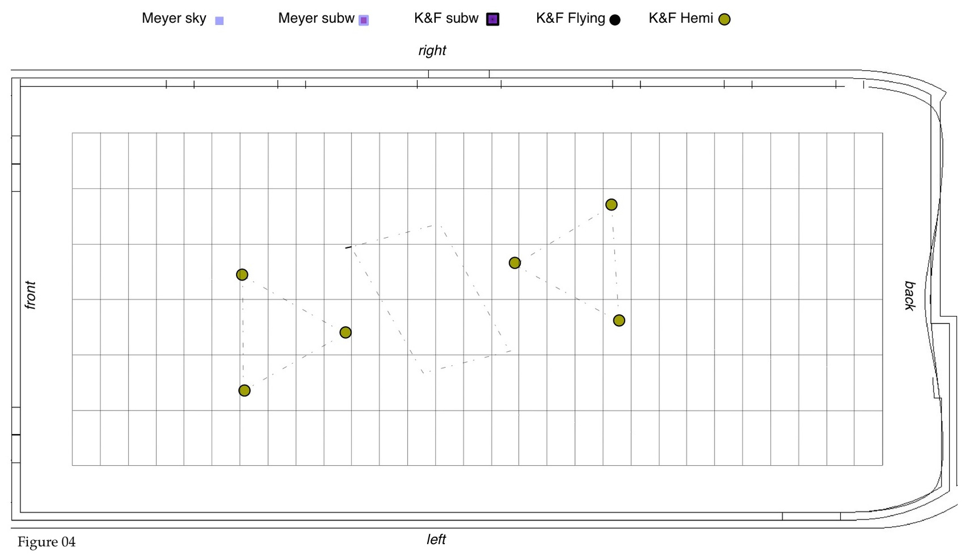Viewport: 969px width, 560px height.
Task: Click the K&F Hemi legend olive circle
Action: point(724,20)
